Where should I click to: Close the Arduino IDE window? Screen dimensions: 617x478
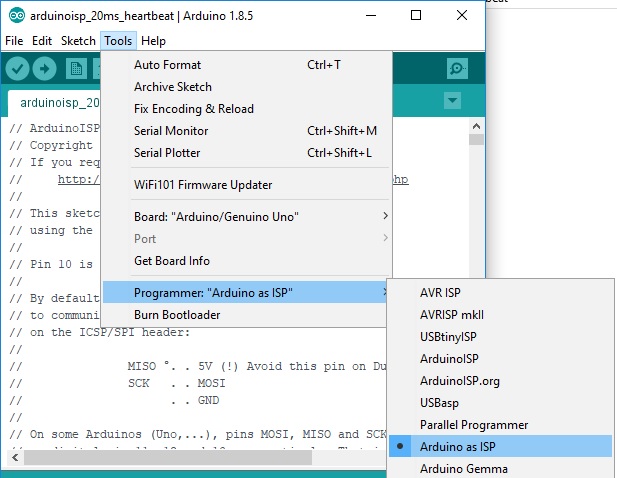click(462, 16)
